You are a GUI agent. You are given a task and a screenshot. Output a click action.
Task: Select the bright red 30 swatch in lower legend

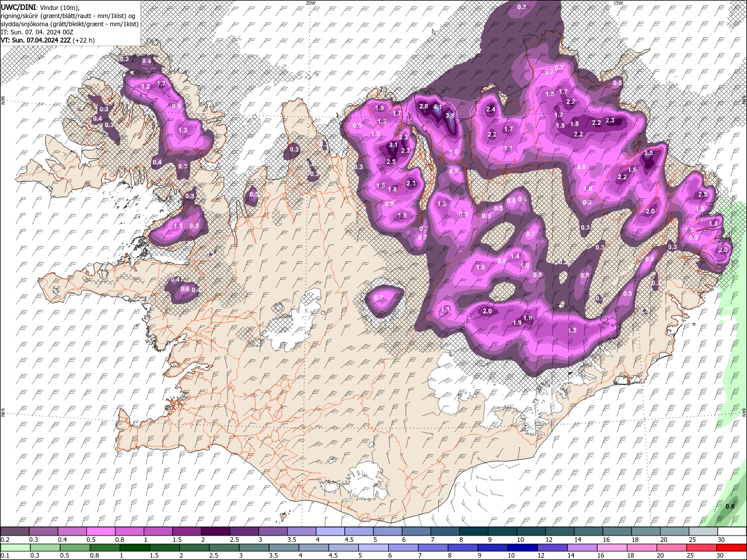731,548
